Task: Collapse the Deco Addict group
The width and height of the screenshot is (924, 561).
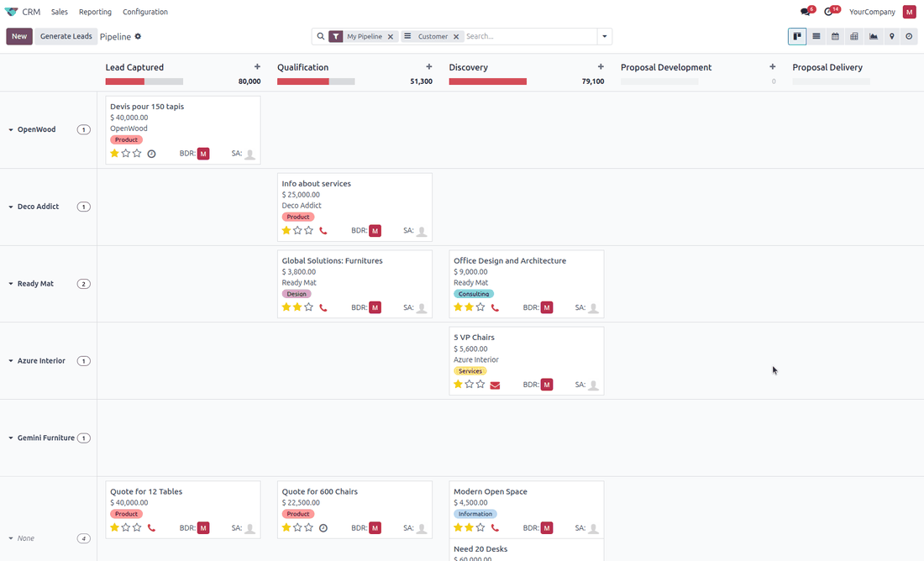Action: click(11, 207)
